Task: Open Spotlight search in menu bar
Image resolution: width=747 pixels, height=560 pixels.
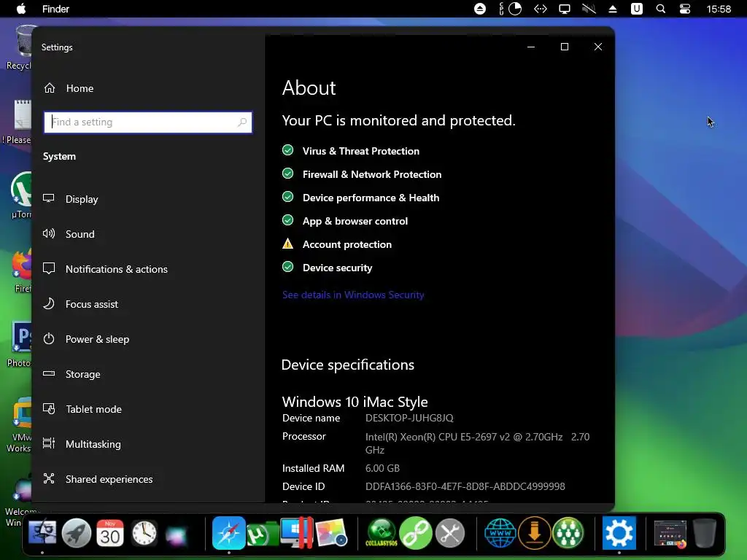Action: click(x=661, y=9)
